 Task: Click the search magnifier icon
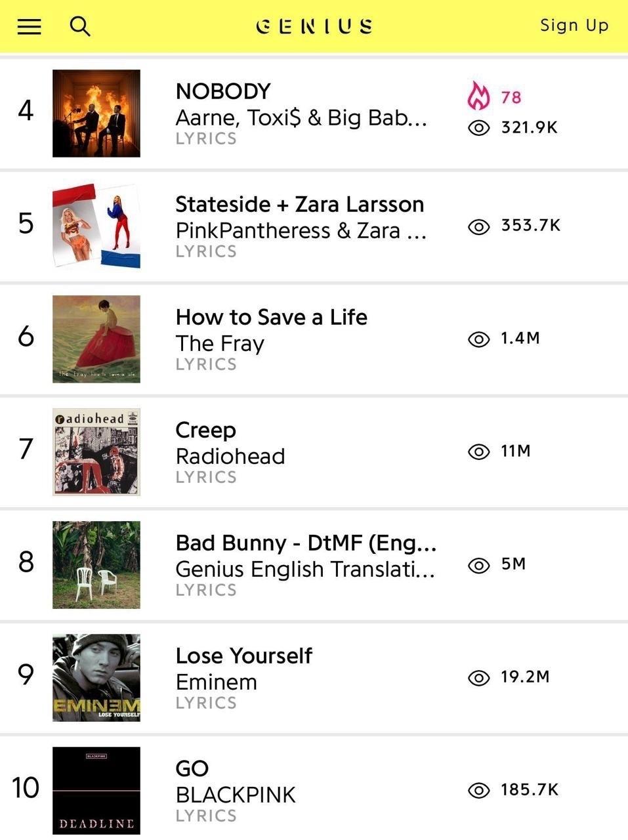tap(80, 26)
